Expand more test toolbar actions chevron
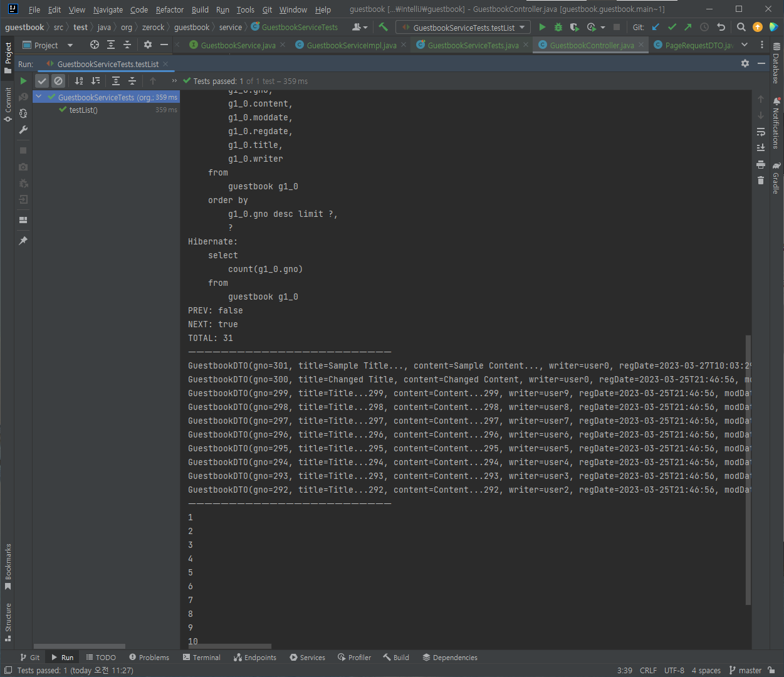This screenshot has width=784, height=677. 174,81
